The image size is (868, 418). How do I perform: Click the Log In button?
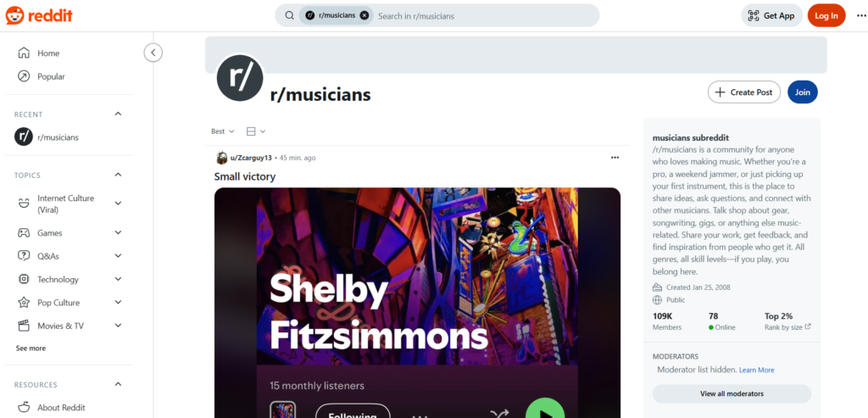coord(826,15)
